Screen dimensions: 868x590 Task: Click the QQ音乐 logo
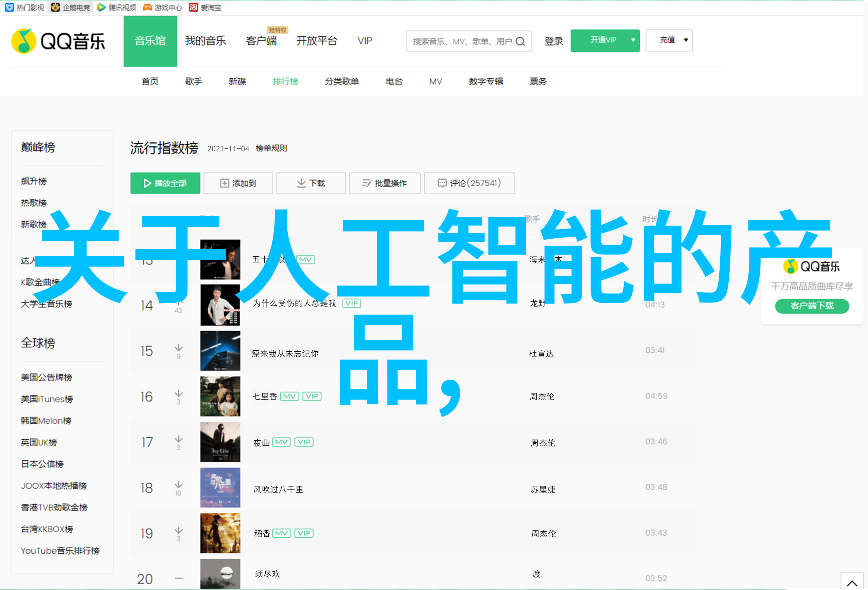tap(58, 41)
